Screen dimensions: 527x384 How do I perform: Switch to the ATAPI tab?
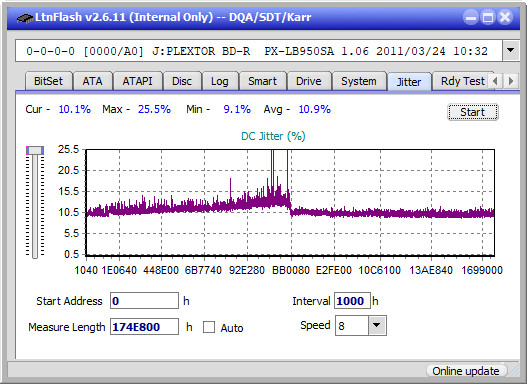pyautogui.click(x=137, y=81)
